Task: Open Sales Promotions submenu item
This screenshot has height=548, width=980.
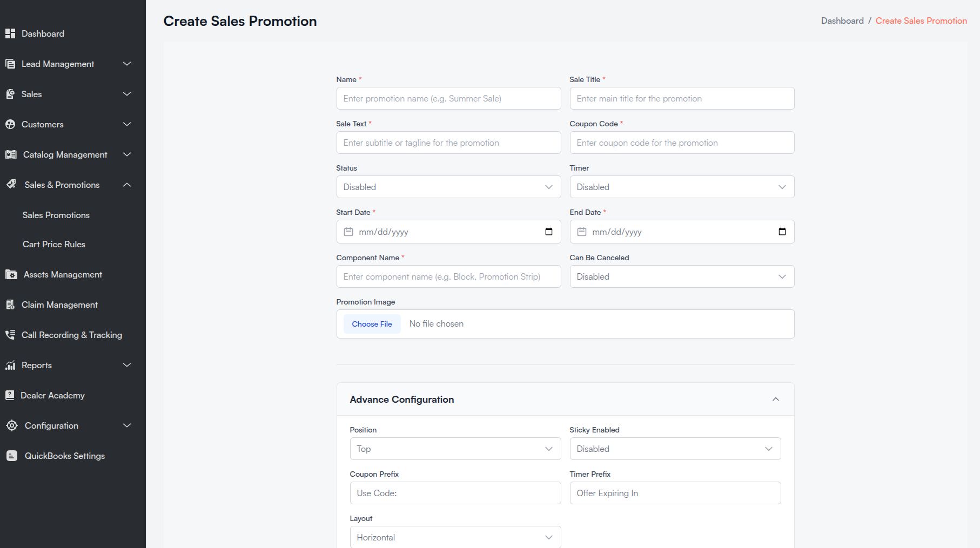Action: tap(56, 215)
